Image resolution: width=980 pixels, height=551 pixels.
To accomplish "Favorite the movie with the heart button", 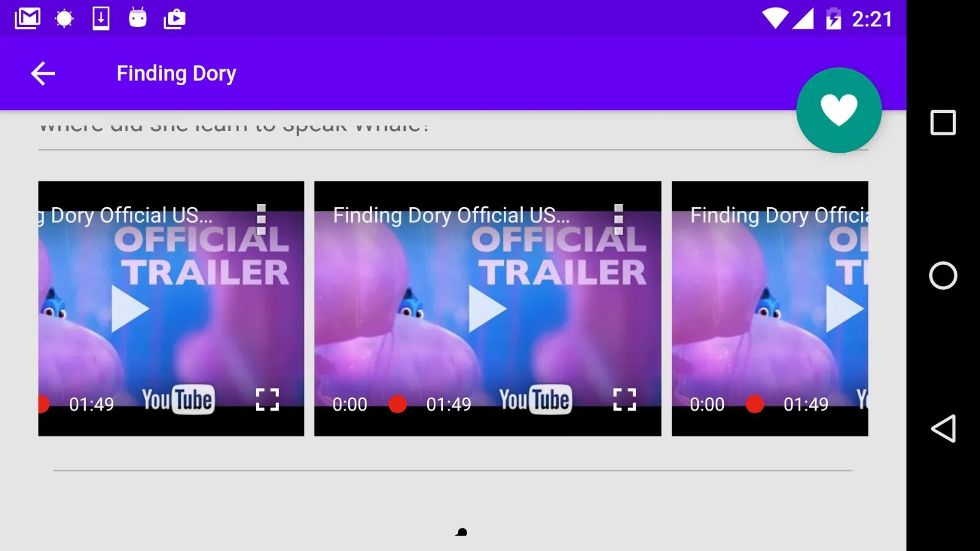I will (x=838, y=110).
